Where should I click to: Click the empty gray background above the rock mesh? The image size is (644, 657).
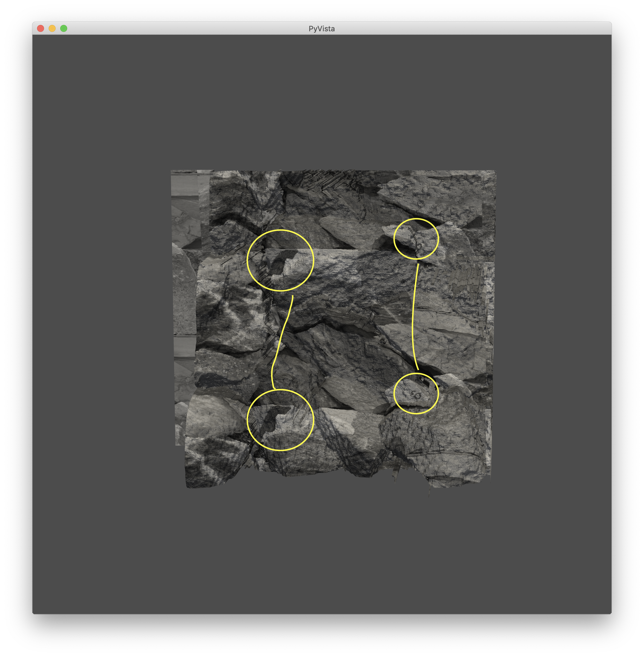pyautogui.click(x=321, y=101)
